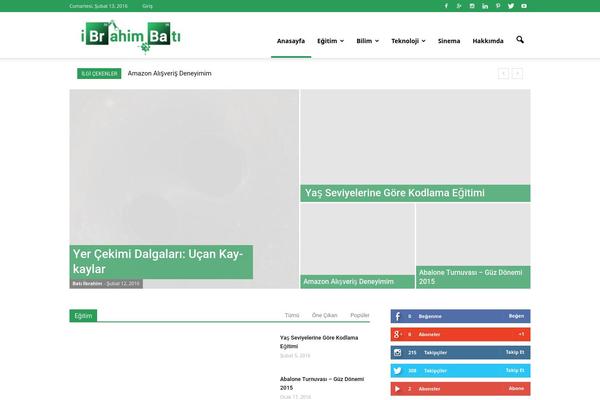Open the Instagram icon in top bar
This screenshot has width=600, height=400.
tap(472, 6)
